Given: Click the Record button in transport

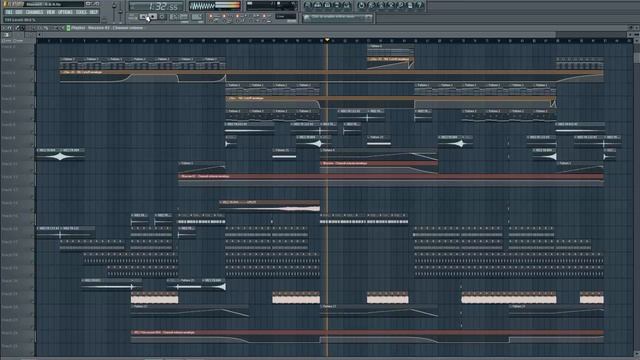Looking at the screenshot, I should click(x=162, y=17).
